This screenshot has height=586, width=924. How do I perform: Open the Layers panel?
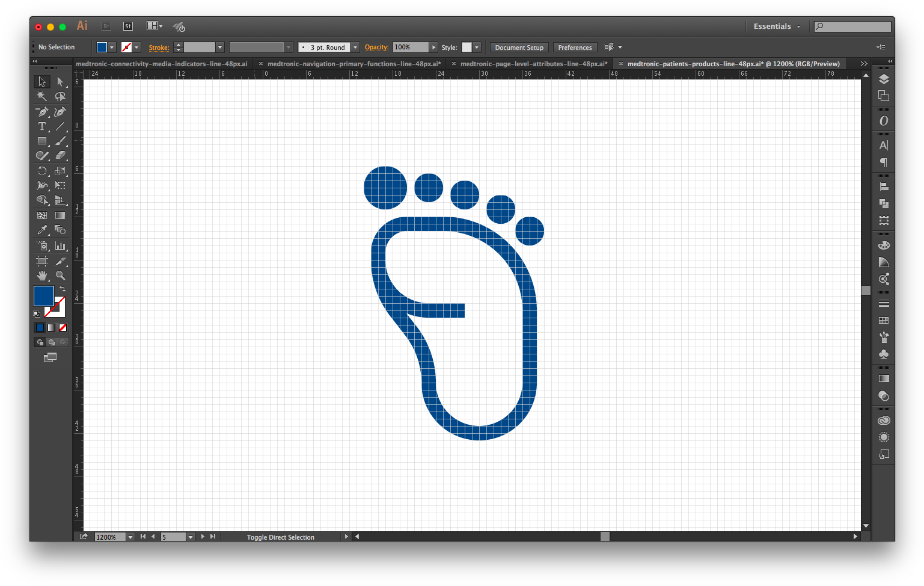tap(884, 79)
